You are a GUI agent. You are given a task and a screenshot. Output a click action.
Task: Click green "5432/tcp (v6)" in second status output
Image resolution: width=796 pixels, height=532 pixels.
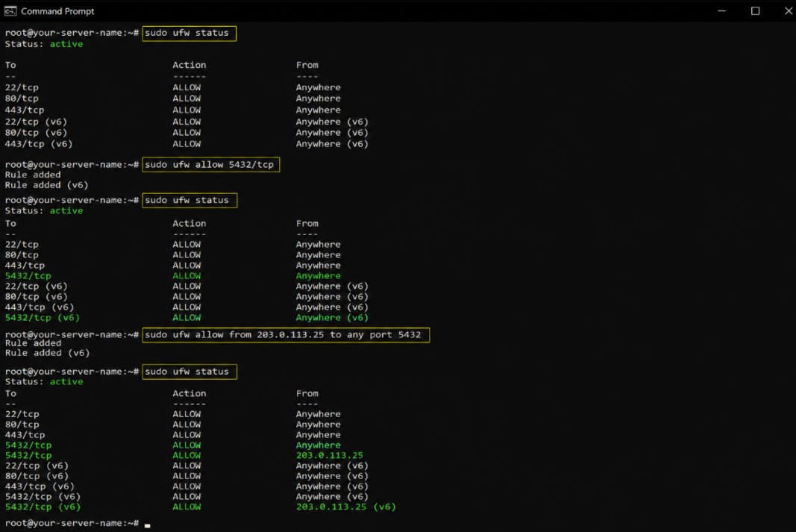[x=42, y=318]
